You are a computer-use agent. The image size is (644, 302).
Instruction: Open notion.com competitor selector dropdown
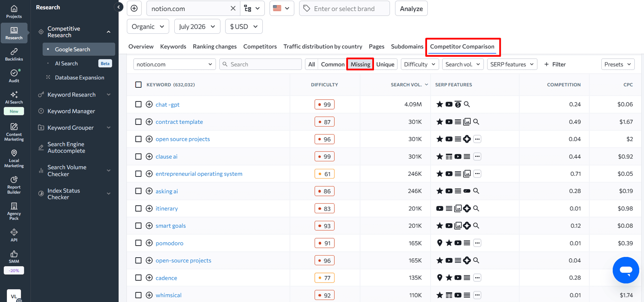pyautogui.click(x=174, y=64)
